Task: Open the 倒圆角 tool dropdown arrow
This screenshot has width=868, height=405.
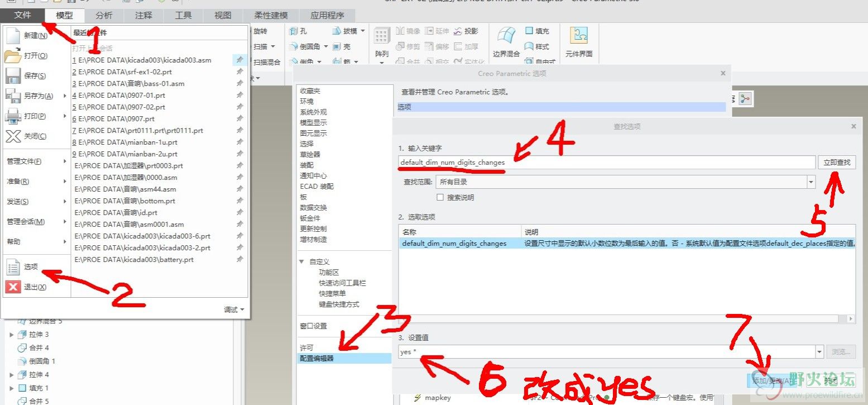Action: tap(325, 47)
